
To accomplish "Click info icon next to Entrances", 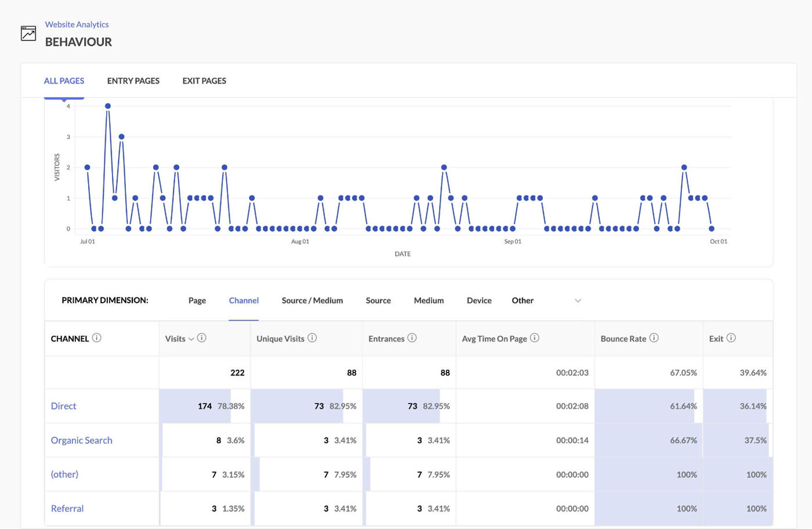I will 412,338.
